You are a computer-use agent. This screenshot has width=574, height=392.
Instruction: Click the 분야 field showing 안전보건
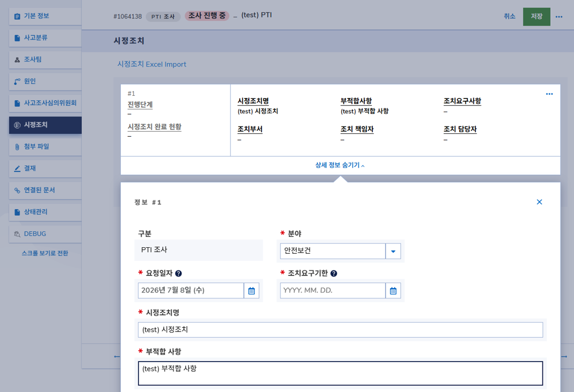[333, 252]
